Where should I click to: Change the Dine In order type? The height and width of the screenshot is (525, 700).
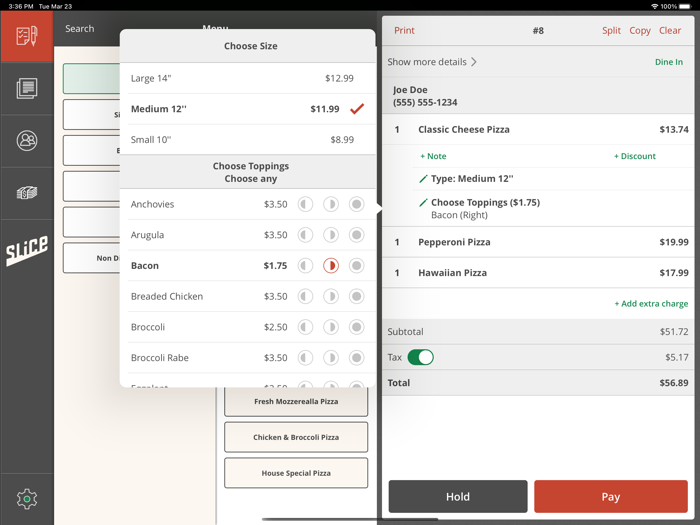(x=668, y=62)
